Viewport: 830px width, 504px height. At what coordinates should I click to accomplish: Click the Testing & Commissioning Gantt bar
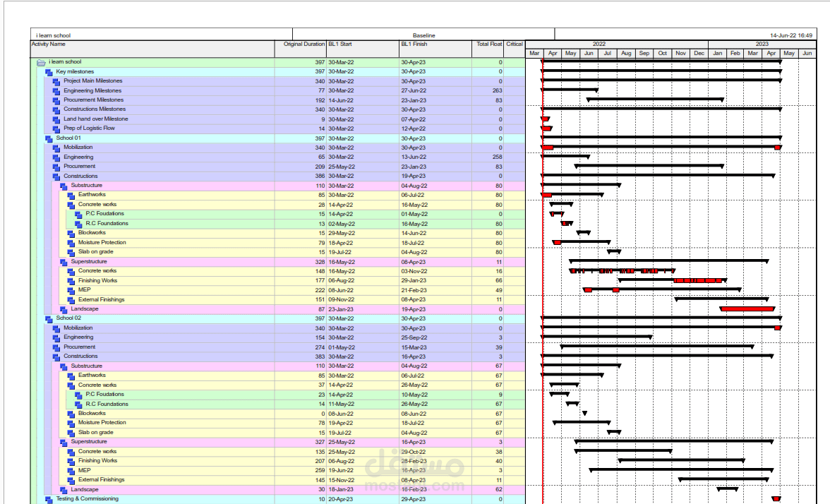click(x=776, y=498)
